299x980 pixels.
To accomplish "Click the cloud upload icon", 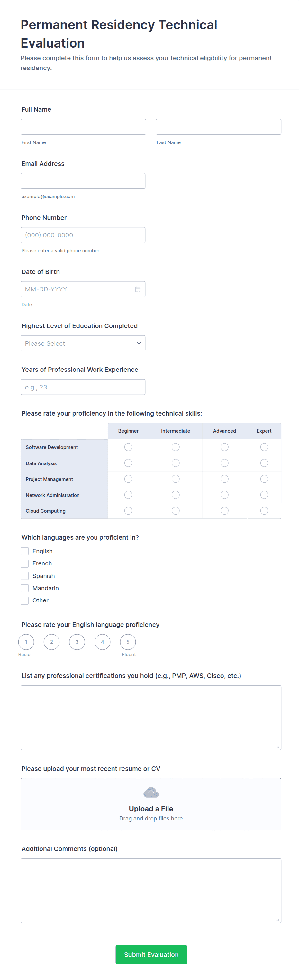I will 151,792.
